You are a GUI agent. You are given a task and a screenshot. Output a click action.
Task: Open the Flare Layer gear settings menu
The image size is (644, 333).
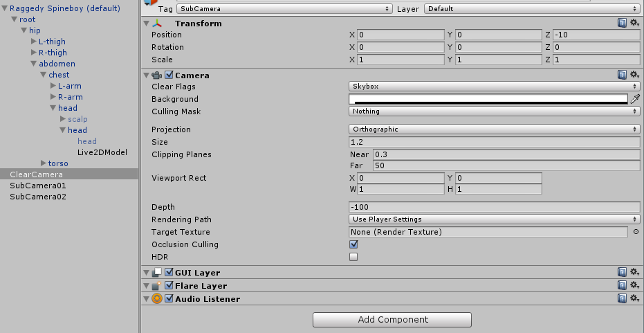tap(635, 285)
